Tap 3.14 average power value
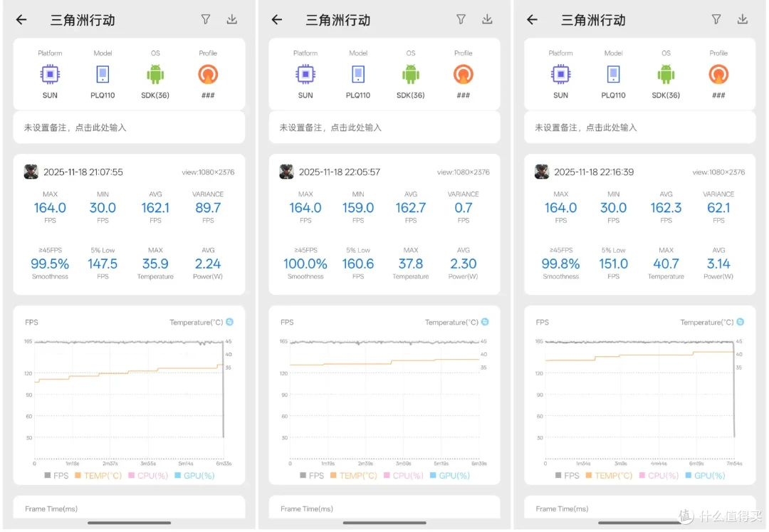 pyautogui.click(x=718, y=264)
